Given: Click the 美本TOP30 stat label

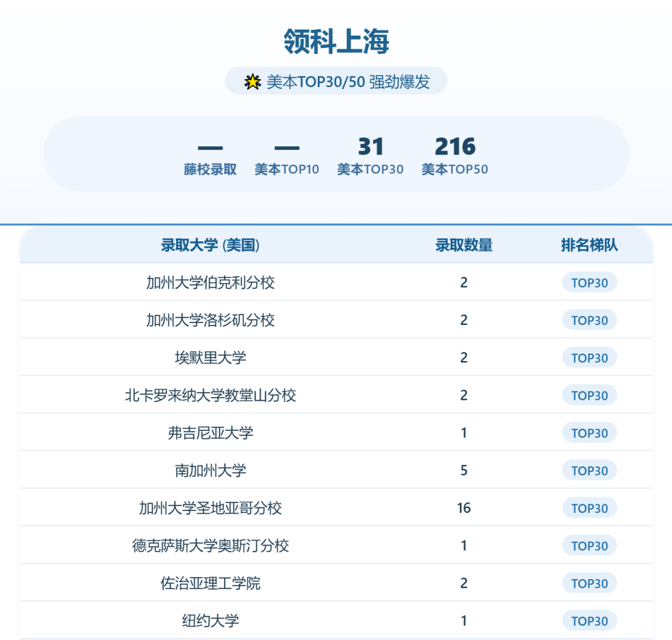Looking at the screenshot, I should 371,169.
